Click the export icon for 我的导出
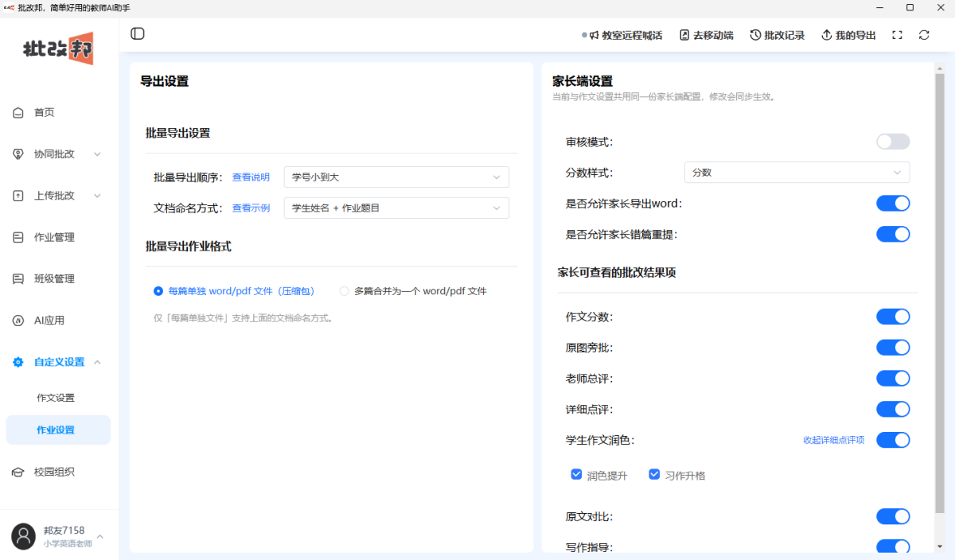 826,35
